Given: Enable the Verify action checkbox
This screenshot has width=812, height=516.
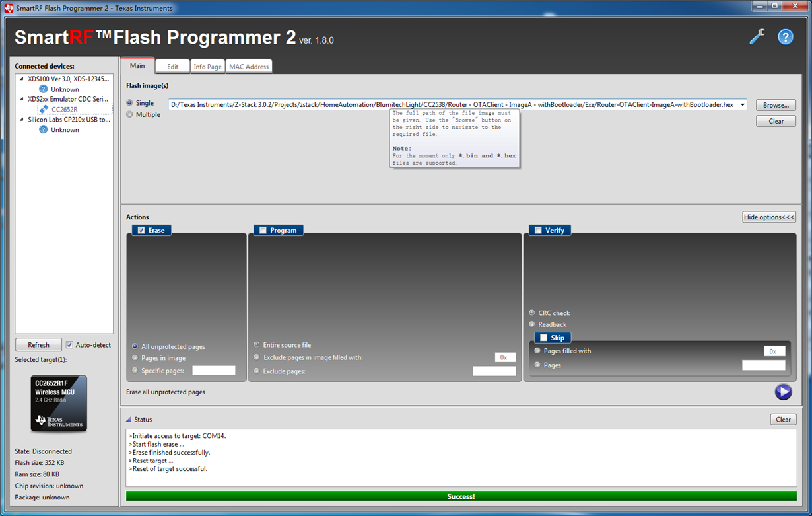Looking at the screenshot, I should [x=538, y=230].
